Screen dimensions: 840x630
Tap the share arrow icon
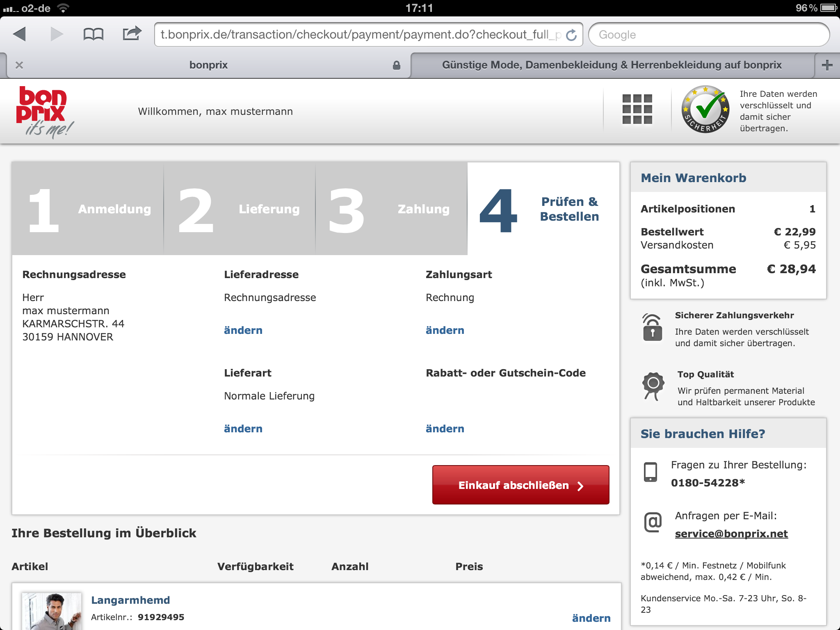click(x=132, y=34)
